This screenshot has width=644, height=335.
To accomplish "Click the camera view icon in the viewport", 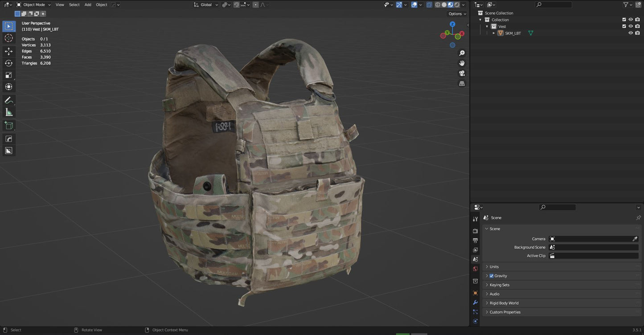I will tap(462, 74).
